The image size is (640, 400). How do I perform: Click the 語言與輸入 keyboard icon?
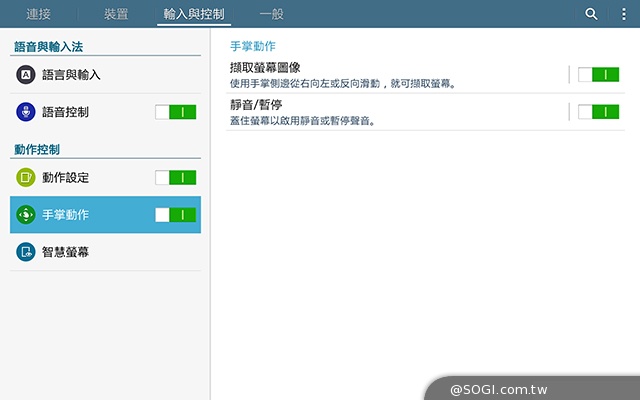(26, 74)
